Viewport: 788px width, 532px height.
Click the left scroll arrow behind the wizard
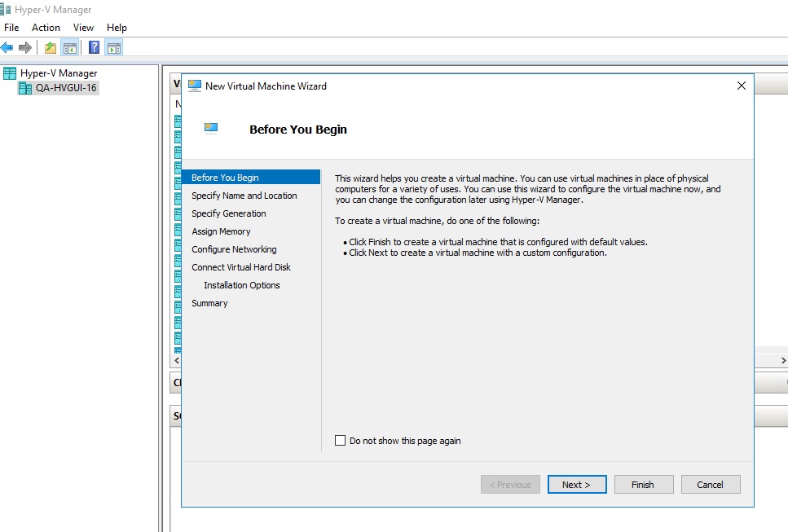177,360
